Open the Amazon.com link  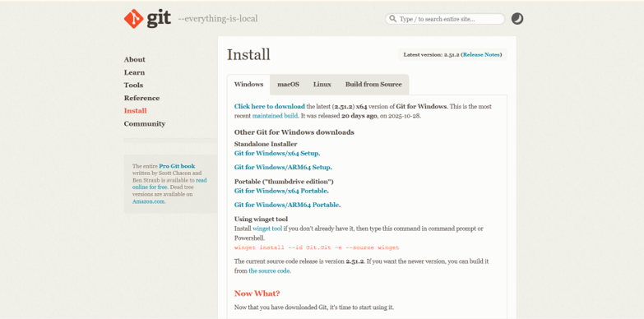click(x=148, y=201)
